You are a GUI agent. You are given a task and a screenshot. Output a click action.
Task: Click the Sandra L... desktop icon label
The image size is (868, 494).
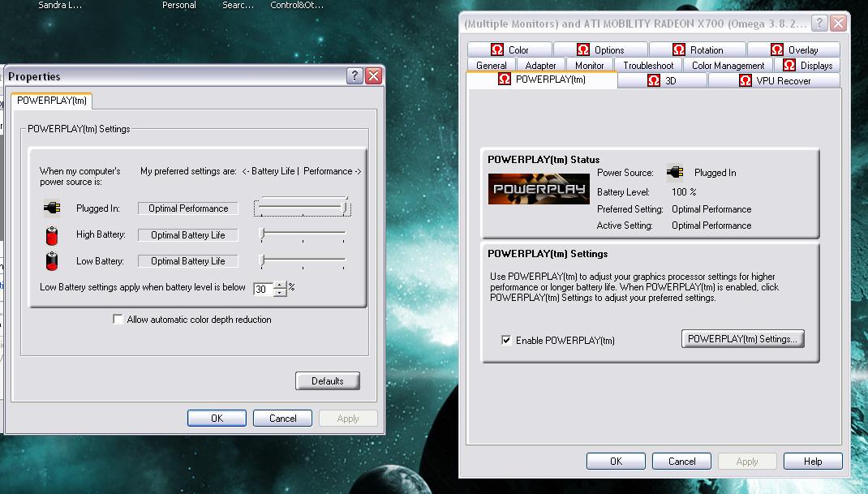coord(60,5)
